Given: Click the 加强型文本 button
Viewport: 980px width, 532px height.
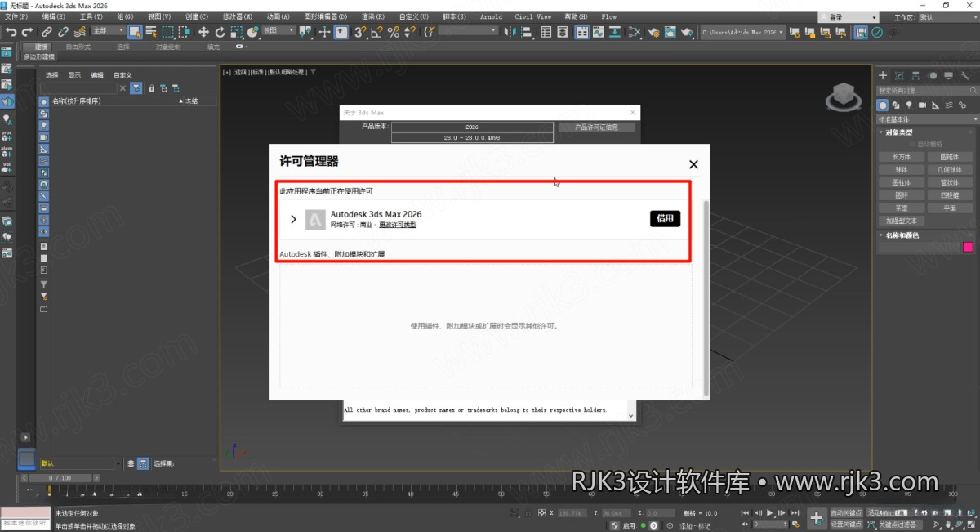Looking at the screenshot, I should click(x=902, y=221).
